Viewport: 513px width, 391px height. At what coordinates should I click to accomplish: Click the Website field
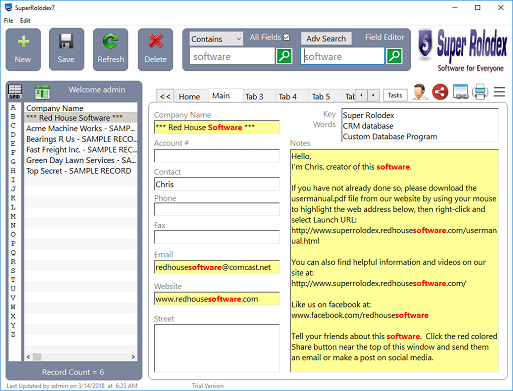217,299
